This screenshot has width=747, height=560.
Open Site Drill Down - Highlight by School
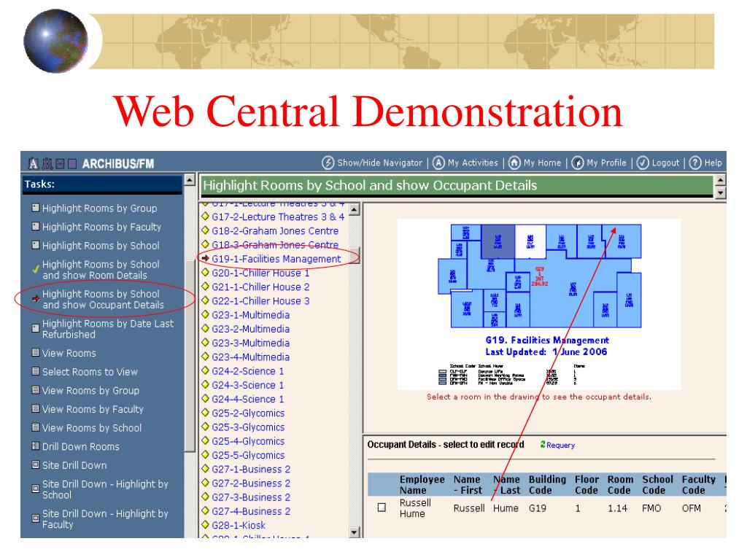pos(105,489)
